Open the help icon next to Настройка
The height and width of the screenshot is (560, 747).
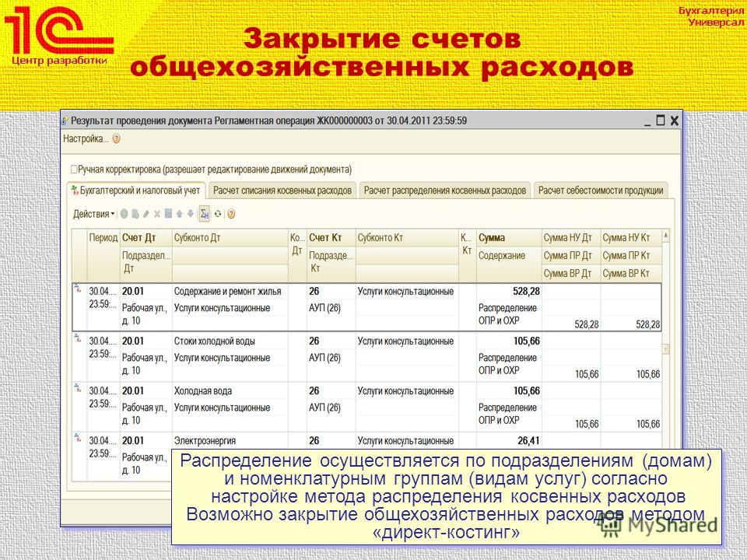[116, 139]
